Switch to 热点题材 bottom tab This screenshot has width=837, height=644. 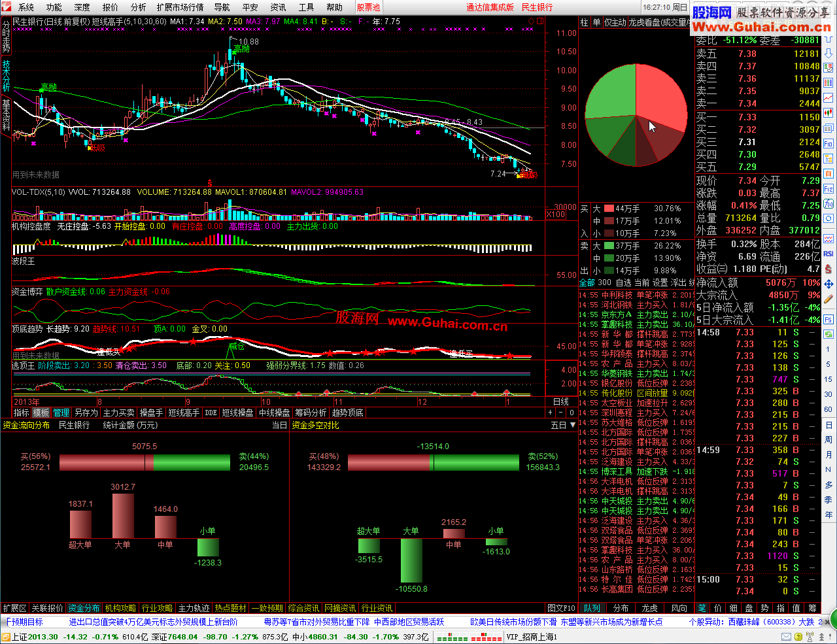pos(231,608)
